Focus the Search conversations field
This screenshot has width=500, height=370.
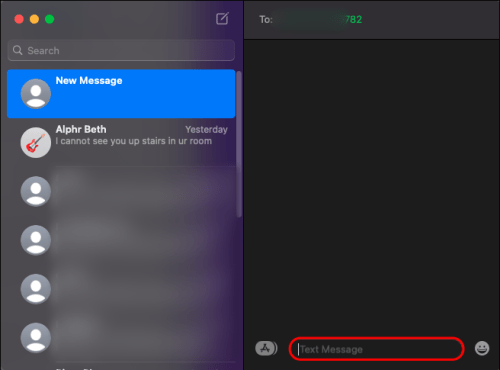click(x=121, y=50)
